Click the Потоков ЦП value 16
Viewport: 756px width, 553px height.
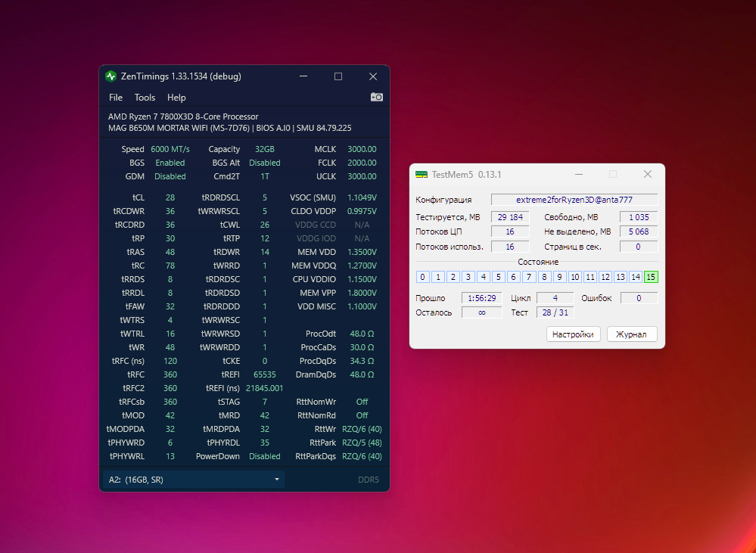(x=510, y=231)
